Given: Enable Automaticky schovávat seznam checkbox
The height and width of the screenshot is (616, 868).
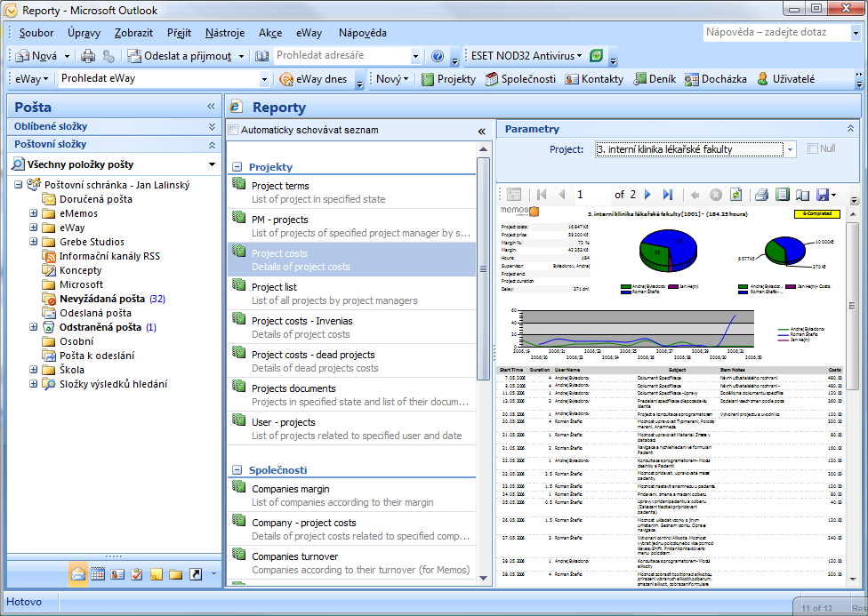Looking at the screenshot, I should 234,131.
